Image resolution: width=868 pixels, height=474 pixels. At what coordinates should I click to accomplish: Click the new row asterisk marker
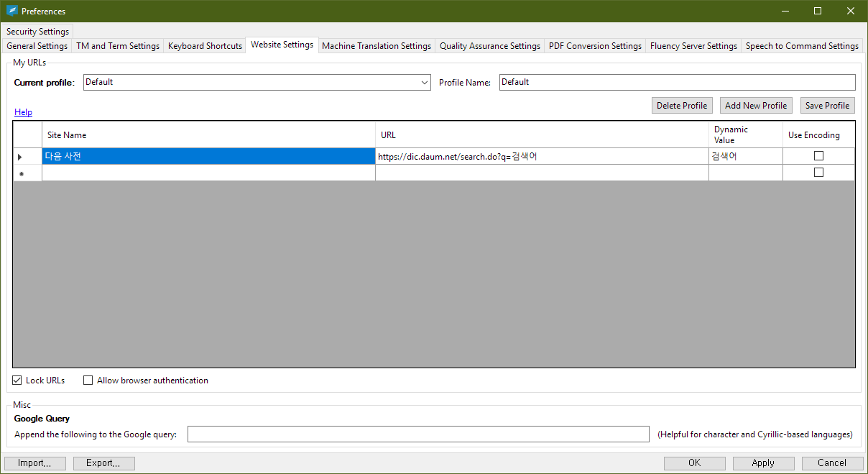(20, 173)
